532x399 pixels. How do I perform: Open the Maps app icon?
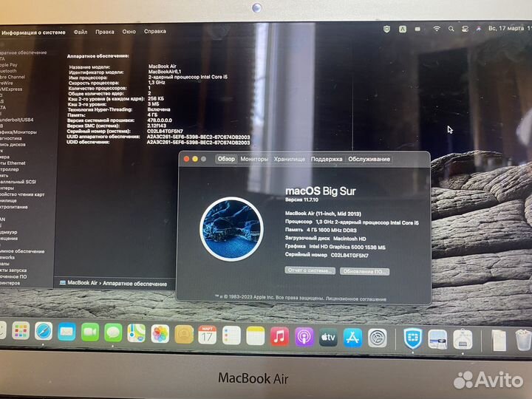point(137,333)
